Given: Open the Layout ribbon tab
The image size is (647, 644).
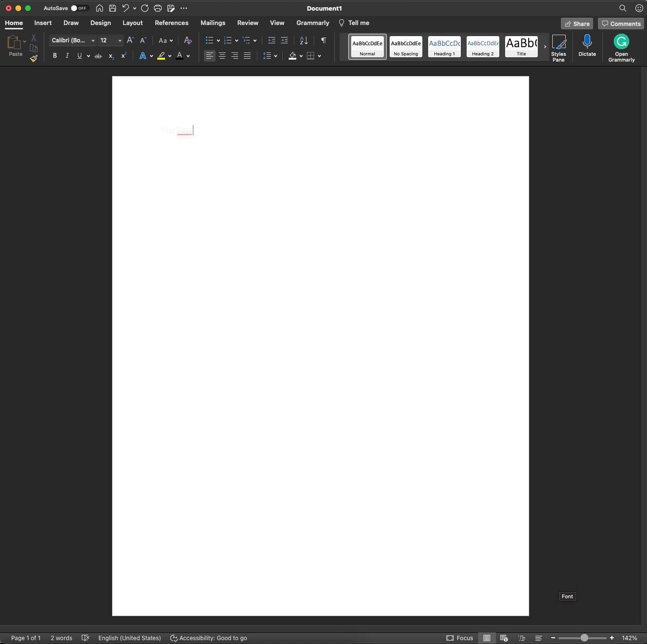Looking at the screenshot, I should pyautogui.click(x=133, y=23).
